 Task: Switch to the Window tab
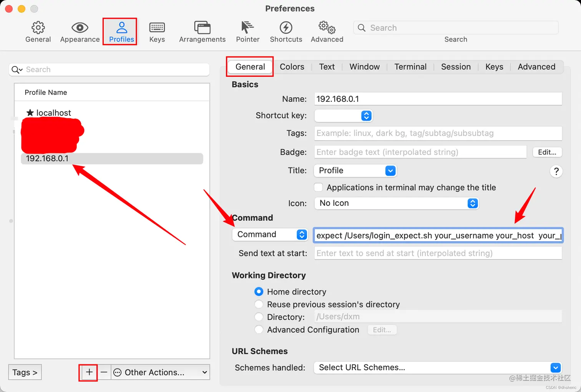tap(365, 67)
